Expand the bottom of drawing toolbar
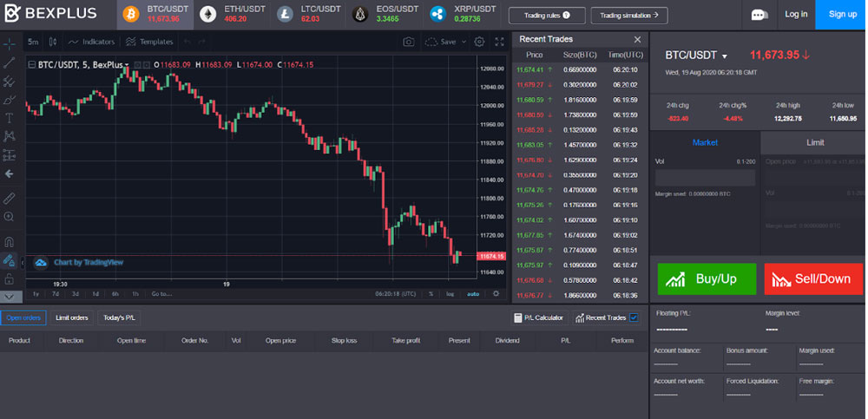 pyautogui.click(x=9, y=297)
